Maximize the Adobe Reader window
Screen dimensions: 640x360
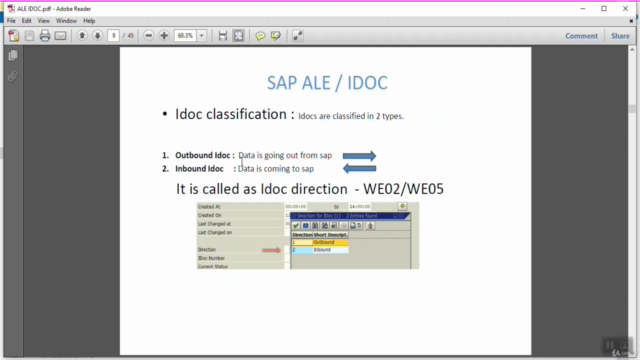[x=604, y=9]
